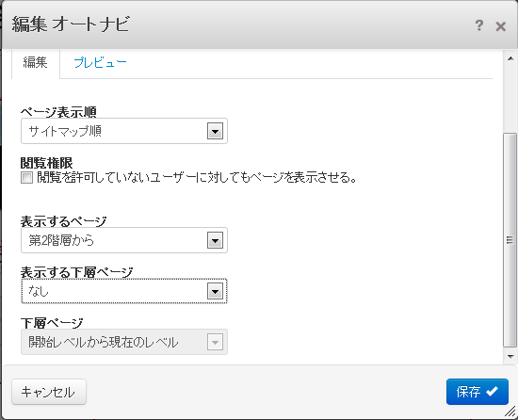518x420 pixels.
Task: Click the キャンセル button
Action: [x=49, y=392]
